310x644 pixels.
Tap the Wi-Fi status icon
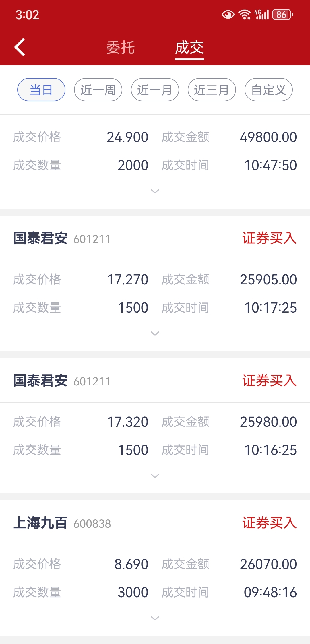click(245, 14)
